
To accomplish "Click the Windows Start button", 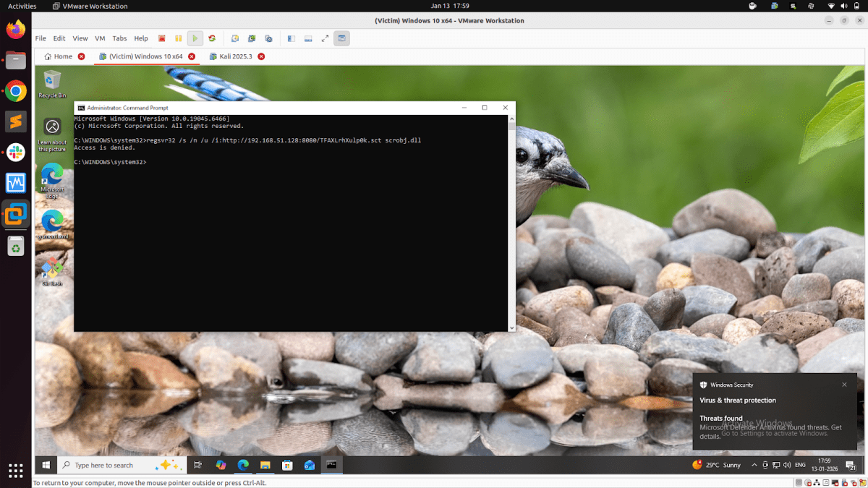I will (x=46, y=465).
